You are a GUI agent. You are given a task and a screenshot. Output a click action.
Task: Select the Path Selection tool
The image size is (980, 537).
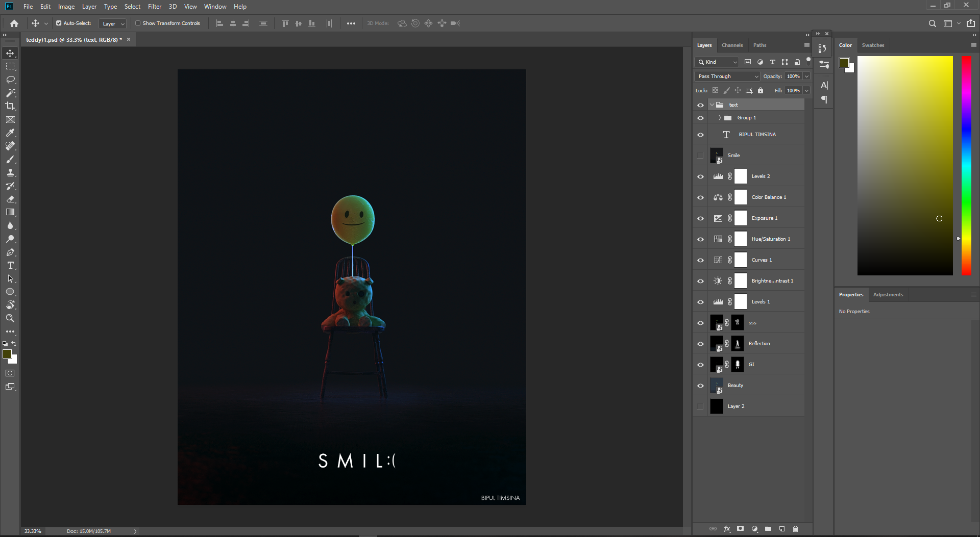(10, 278)
